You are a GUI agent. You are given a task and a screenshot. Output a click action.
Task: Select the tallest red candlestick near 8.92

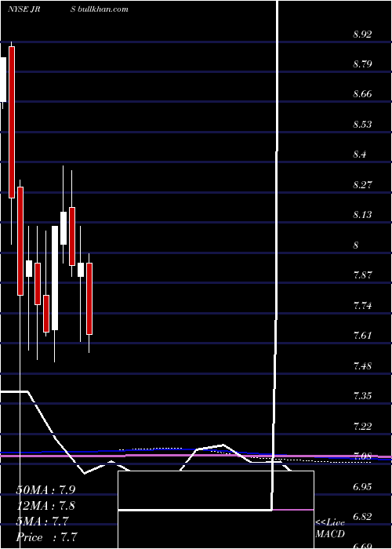[12, 122]
